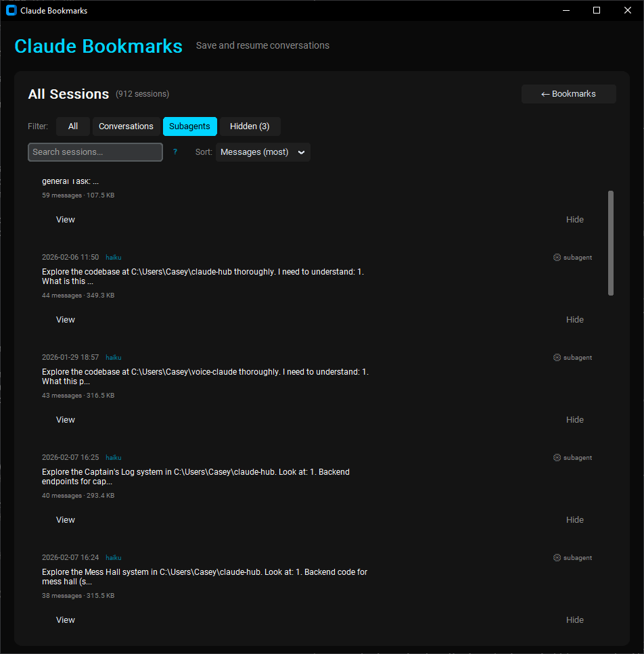Screen dimensions: 644x654
Task: View the Captain's Log system session
Action: pyautogui.click(x=66, y=520)
